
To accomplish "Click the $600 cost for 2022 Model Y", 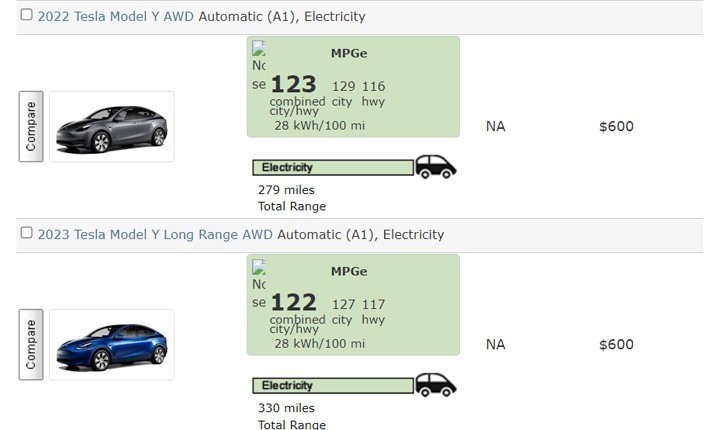I will (616, 126).
